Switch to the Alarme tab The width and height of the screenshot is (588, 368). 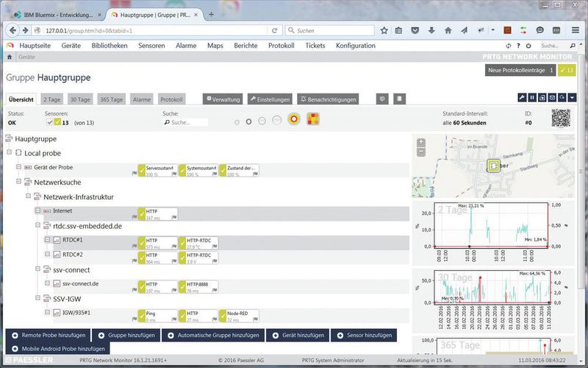(142, 99)
